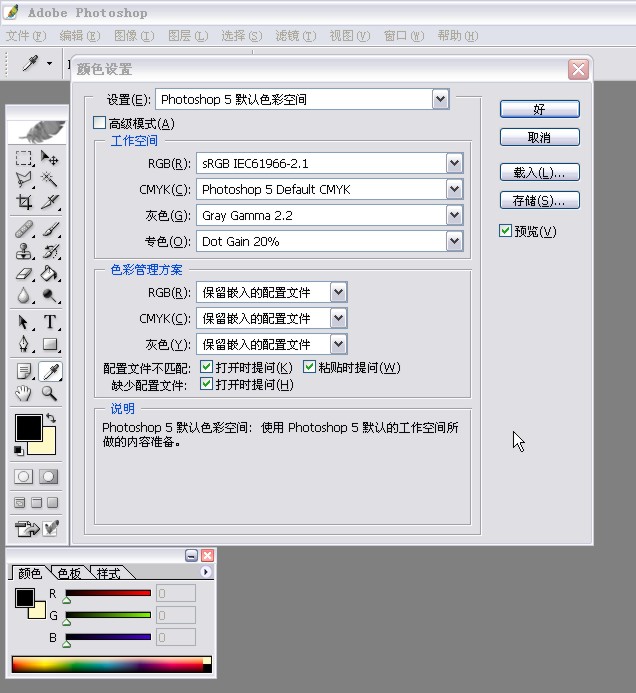
Task: Open the eyedropper tool preset picker arrow
Action: (50, 64)
